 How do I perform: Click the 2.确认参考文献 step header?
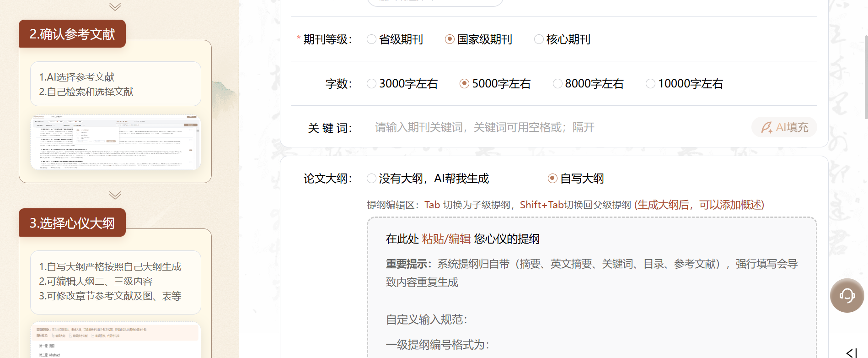tap(72, 34)
